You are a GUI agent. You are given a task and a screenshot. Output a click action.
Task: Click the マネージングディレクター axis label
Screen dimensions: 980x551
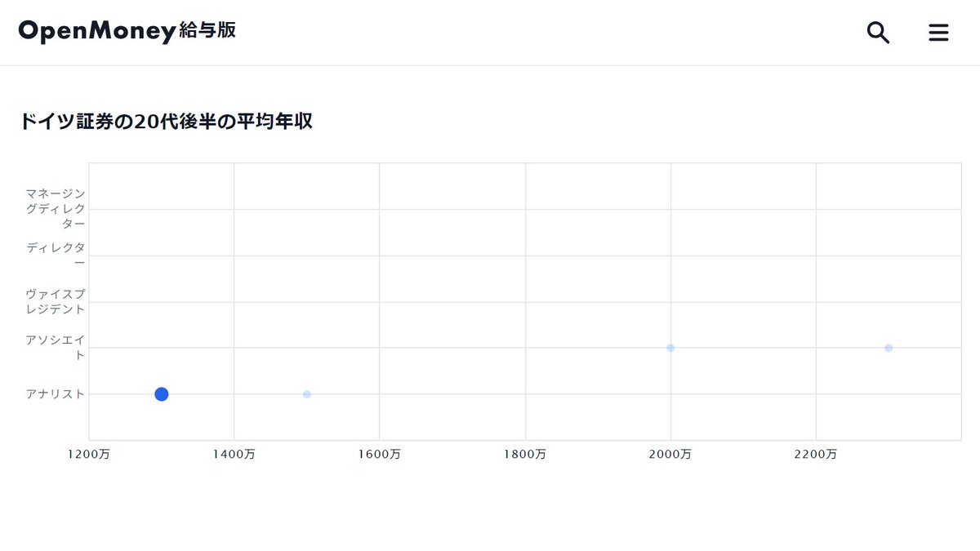[55, 209]
